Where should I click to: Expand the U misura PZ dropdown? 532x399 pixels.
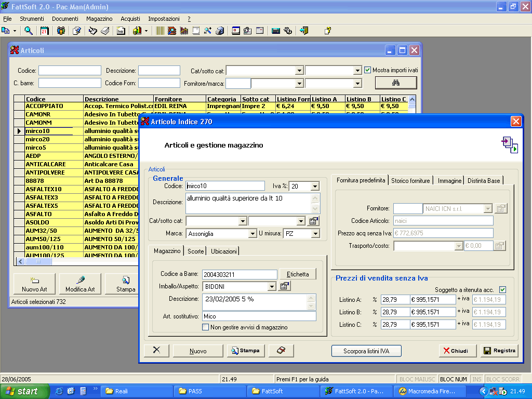tap(315, 234)
